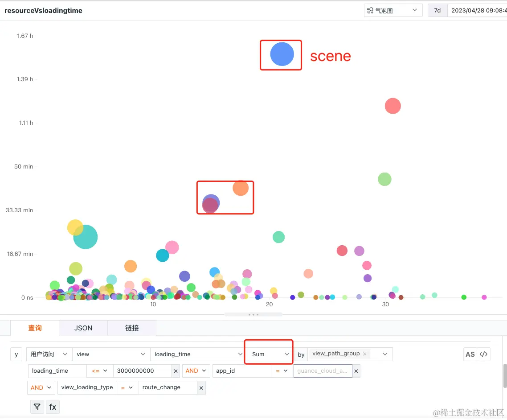Switch to the JSON tab
Viewport: 507px width, 420px height.
(83, 328)
